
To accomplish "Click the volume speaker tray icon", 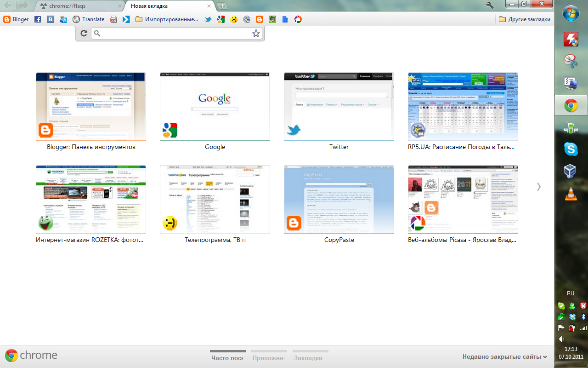I will (x=561, y=339).
